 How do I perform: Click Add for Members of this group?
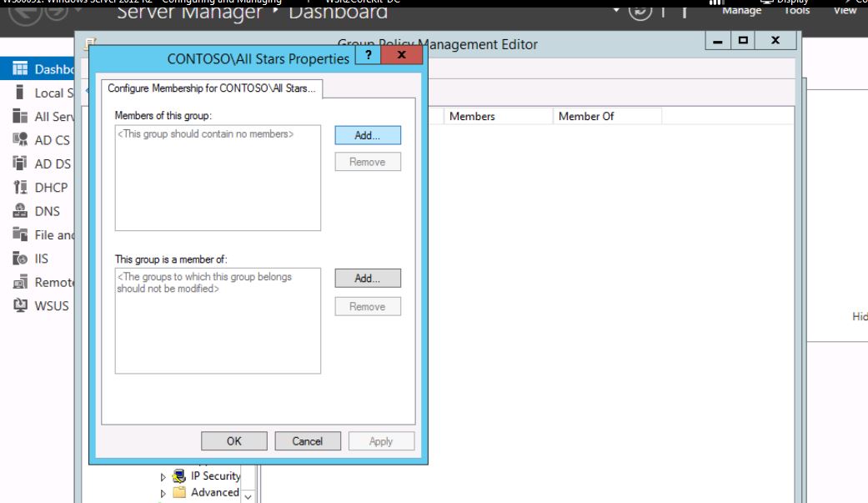point(368,135)
